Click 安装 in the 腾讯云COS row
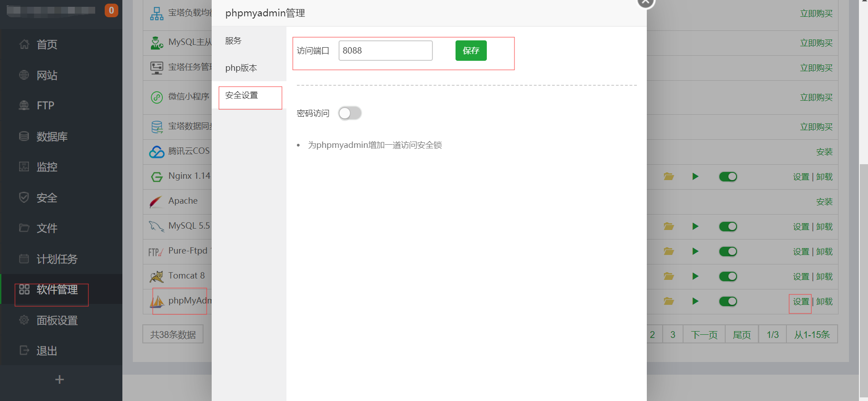This screenshot has width=868, height=401. pyautogui.click(x=824, y=152)
